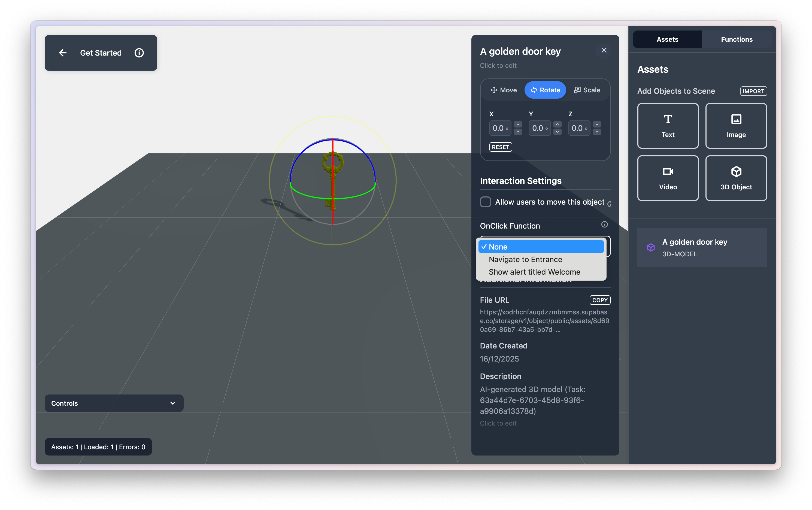Click the Get Started title
This screenshot has height=510, width=812.
click(x=101, y=53)
